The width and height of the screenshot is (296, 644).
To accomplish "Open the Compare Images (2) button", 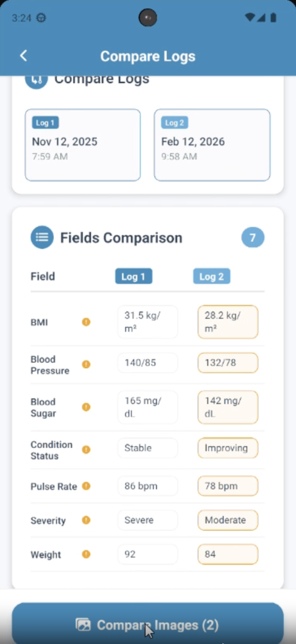I will (x=148, y=625).
